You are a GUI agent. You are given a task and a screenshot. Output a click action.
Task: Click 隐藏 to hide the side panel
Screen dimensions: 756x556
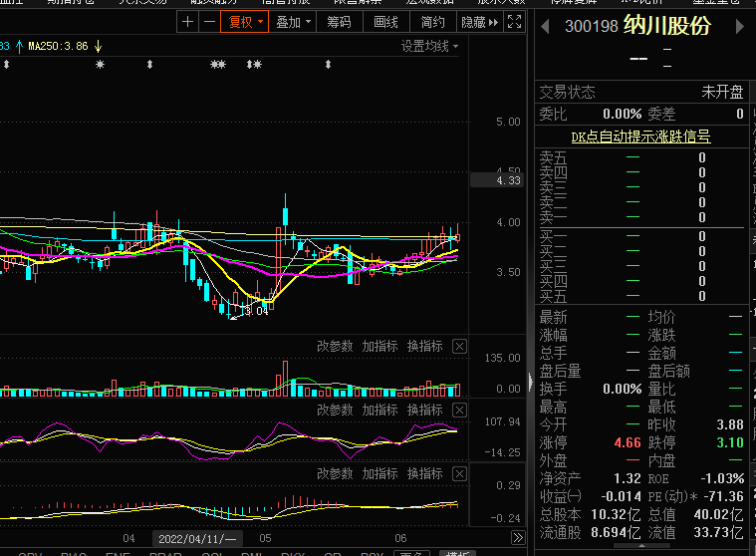pyautogui.click(x=479, y=22)
